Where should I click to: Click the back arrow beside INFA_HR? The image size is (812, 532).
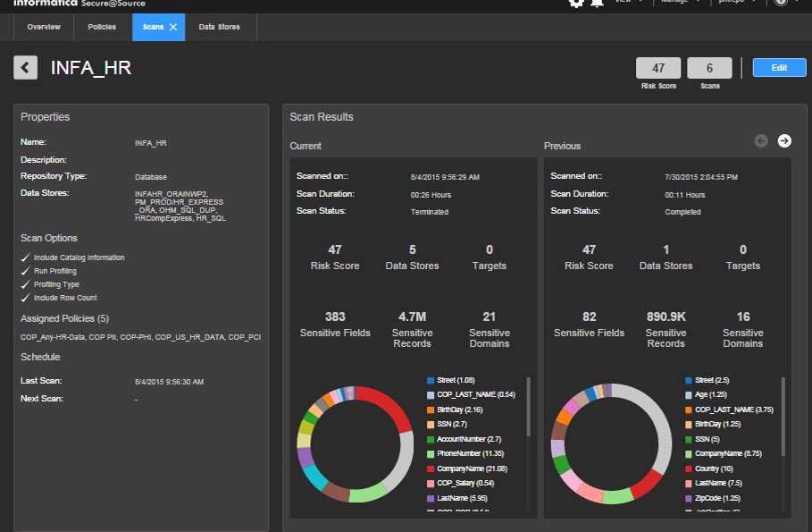pyautogui.click(x=26, y=67)
